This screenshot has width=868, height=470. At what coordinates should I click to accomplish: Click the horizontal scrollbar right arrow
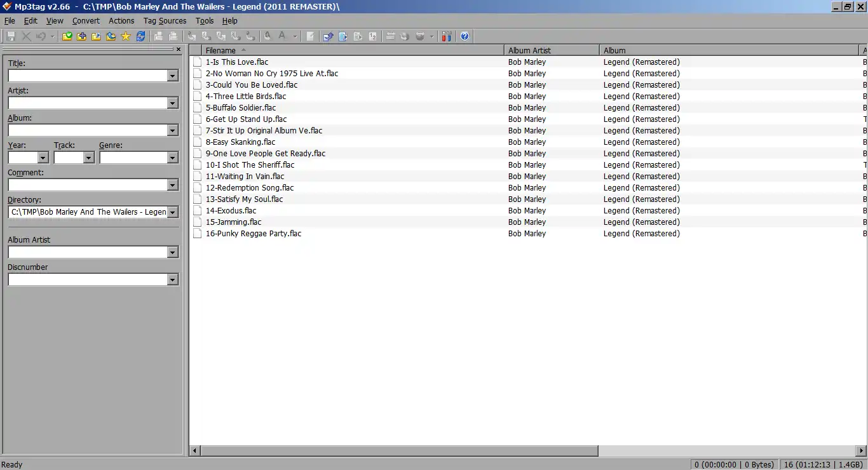[862, 451]
